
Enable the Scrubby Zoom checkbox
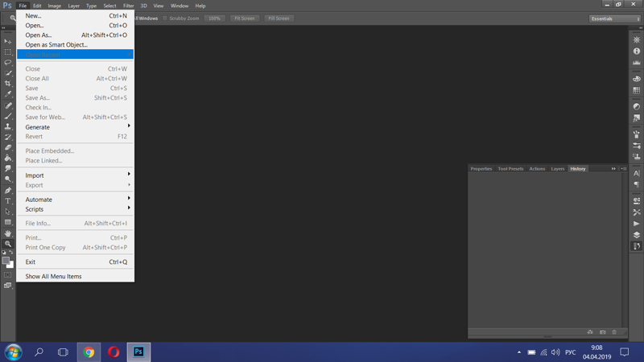pyautogui.click(x=165, y=19)
